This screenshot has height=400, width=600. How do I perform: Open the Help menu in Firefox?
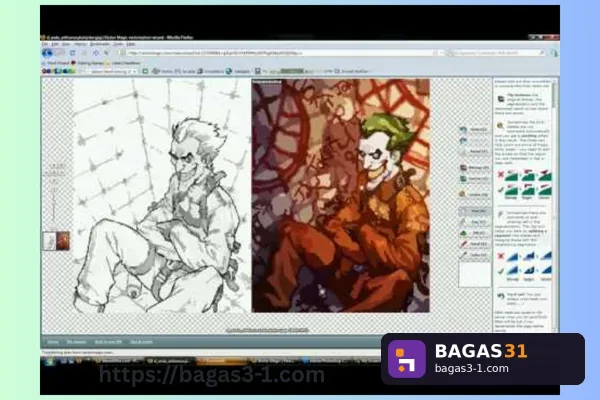131,44
